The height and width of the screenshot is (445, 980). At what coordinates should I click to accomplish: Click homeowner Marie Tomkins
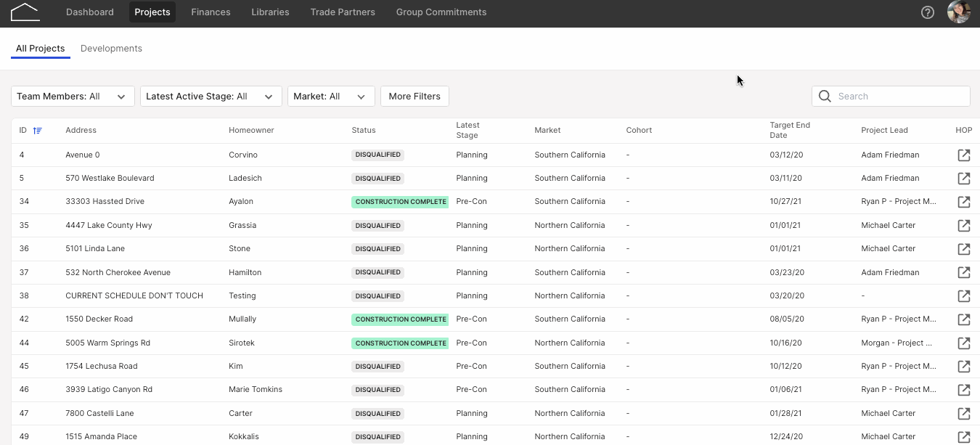point(256,390)
